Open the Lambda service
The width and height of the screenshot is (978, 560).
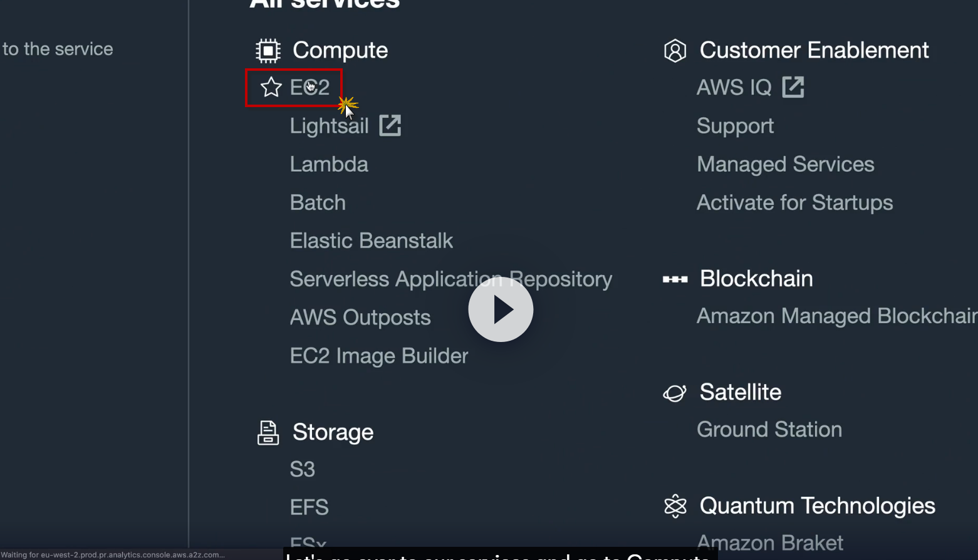[x=329, y=164]
